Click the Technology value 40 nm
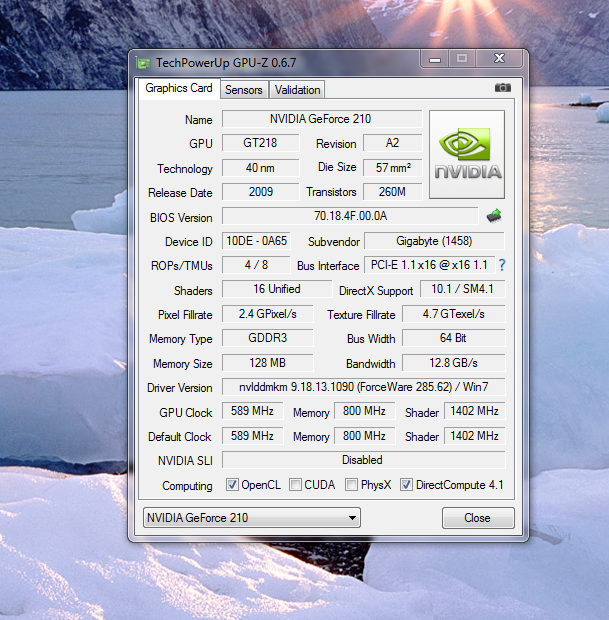Screen dimensions: 609x620 (260, 168)
